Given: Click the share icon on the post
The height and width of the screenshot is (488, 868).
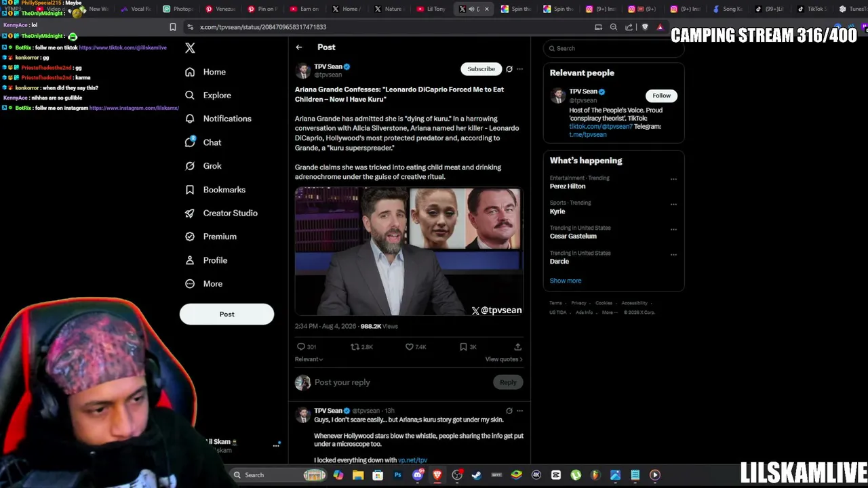Looking at the screenshot, I should tap(517, 347).
